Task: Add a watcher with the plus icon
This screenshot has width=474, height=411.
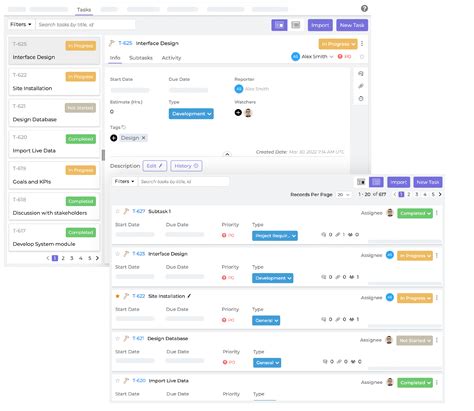Action: [238, 113]
